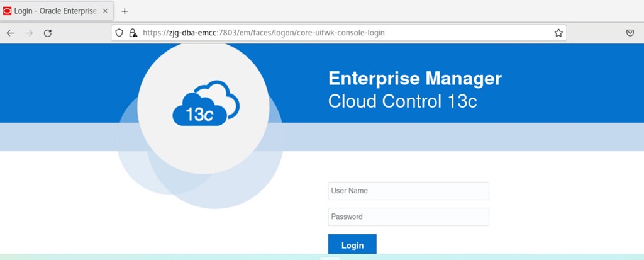Click the browser Back arrow
This screenshot has height=260, width=644.
coord(10,33)
